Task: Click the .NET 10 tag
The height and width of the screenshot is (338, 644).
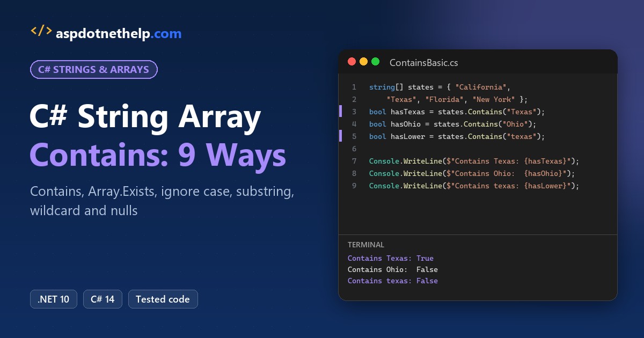Action: pos(54,299)
